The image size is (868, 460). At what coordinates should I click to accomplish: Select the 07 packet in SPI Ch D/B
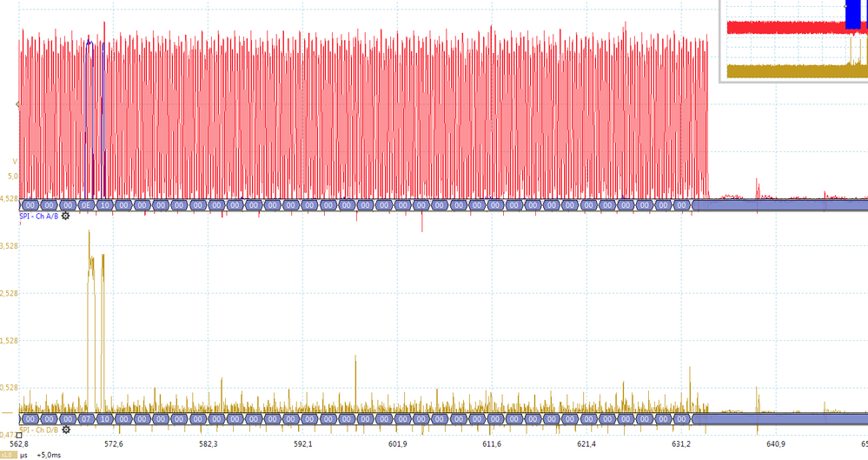pos(86,419)
